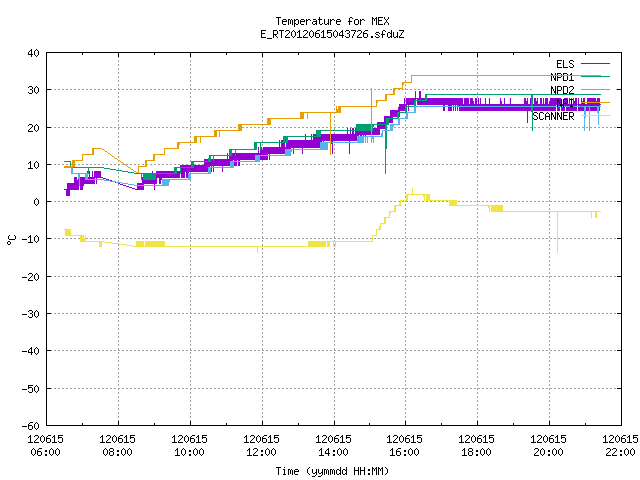Click the y-axis label 0

pyautogui.click(x=37, y=202)
